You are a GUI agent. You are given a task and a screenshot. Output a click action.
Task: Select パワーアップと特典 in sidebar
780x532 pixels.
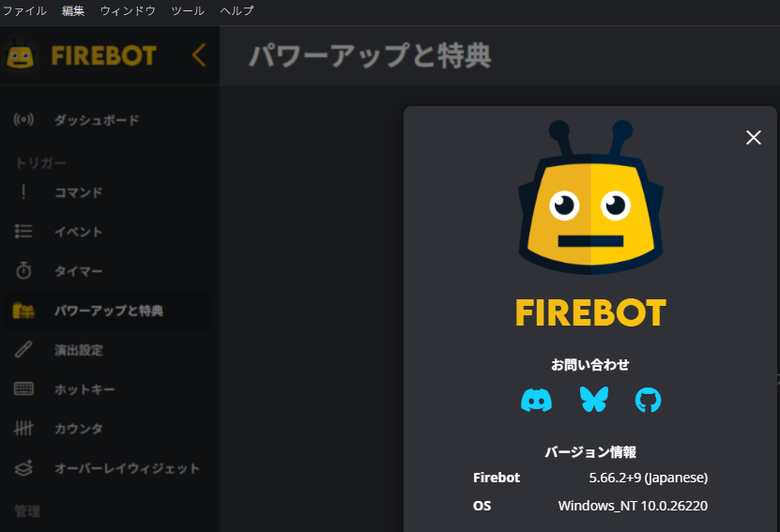[107, 311]
